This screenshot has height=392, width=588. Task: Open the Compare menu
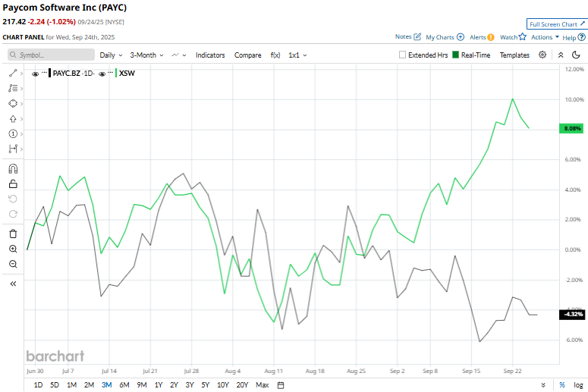point(247,55)
